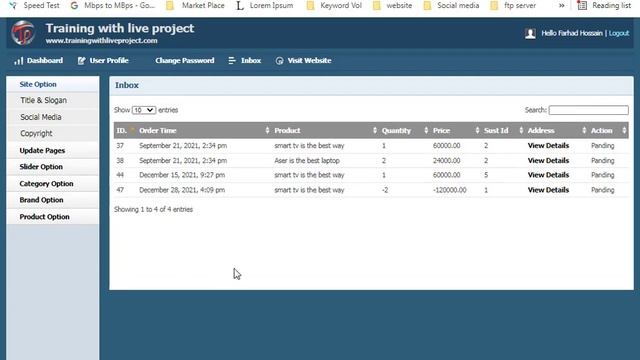Click the price -120000.00

[449, 190]
